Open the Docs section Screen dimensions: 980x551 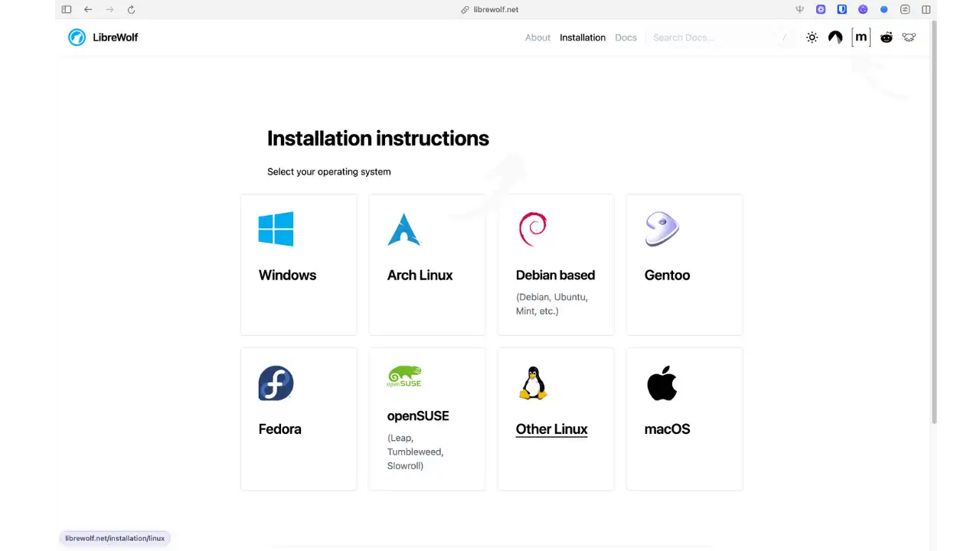626,37
